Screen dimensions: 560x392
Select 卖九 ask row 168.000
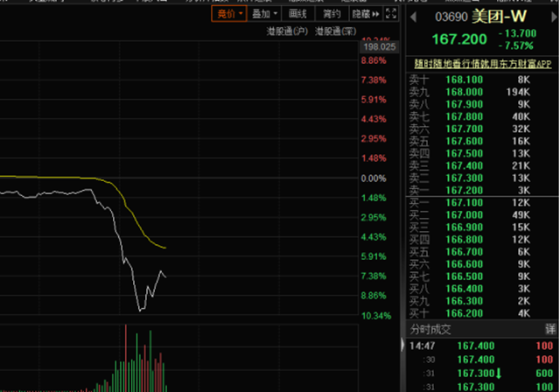pyautogui.click(x=482, y=92)
